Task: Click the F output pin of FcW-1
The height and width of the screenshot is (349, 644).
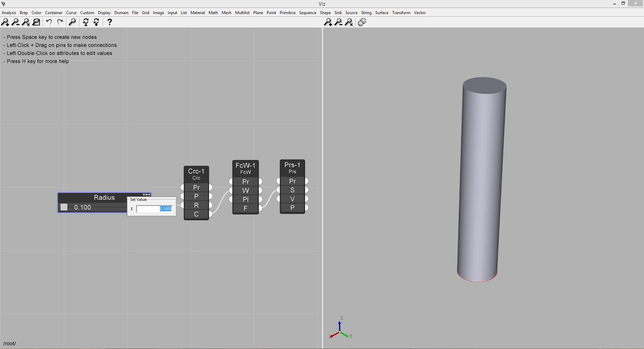Action: [x=260, y=208]
